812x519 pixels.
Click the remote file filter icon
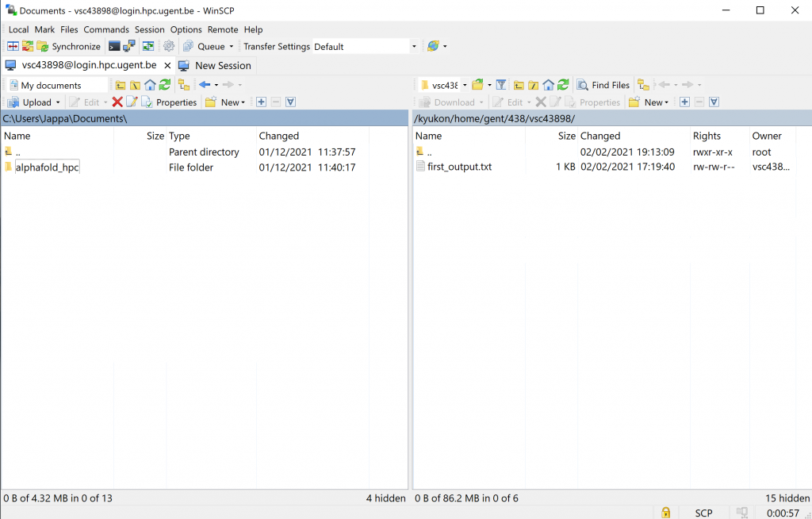point(501,85)
